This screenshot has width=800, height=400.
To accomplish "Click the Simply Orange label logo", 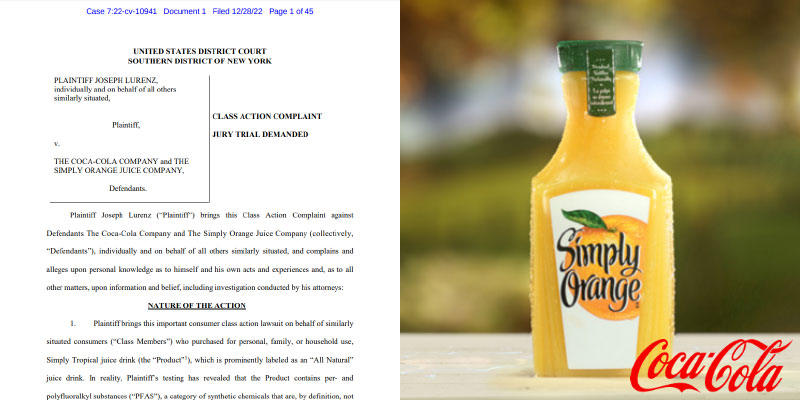I will [597, 267].
